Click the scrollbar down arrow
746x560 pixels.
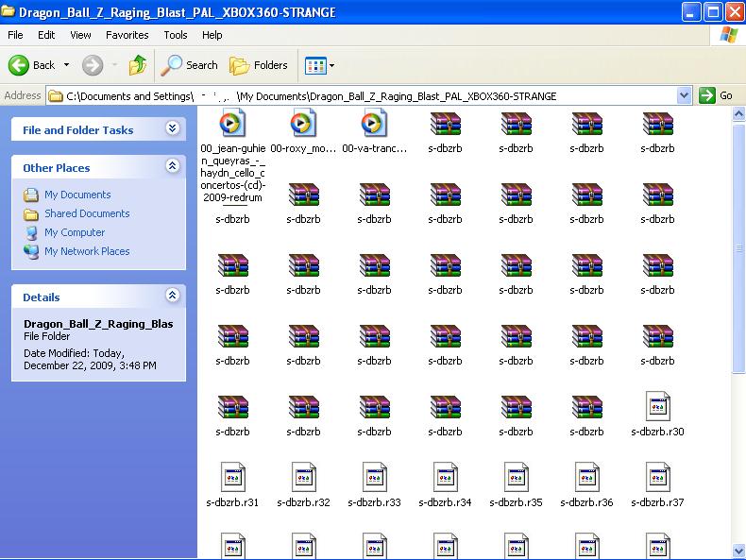tap(738, 551)
